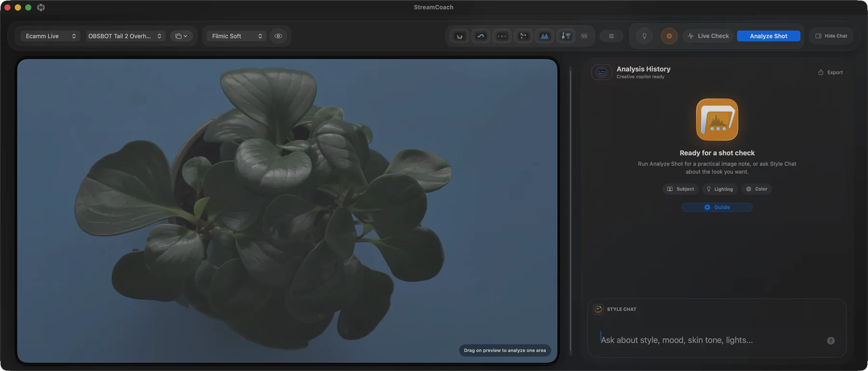868x371 pixels.
Task: Open the color bars scope icon
Action: (x=566, y=36)
